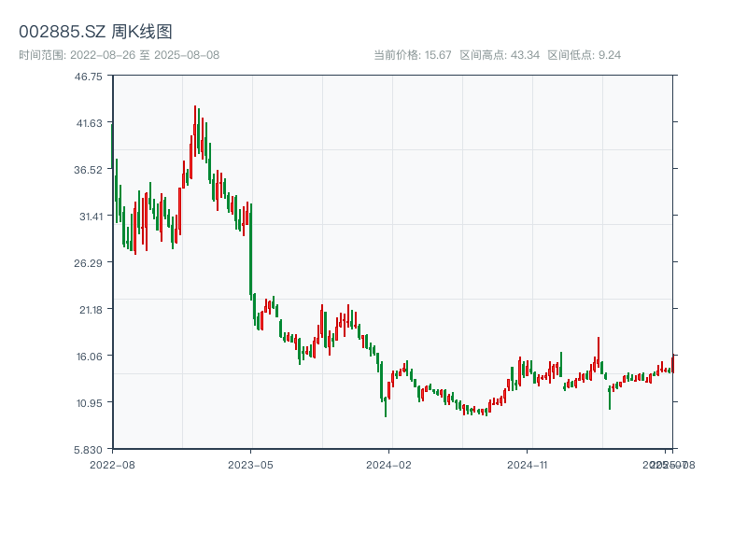The width and height of the screenshot is (747, 560).
Task: Select the 时间范围 date range text
Action: (119, 55)
